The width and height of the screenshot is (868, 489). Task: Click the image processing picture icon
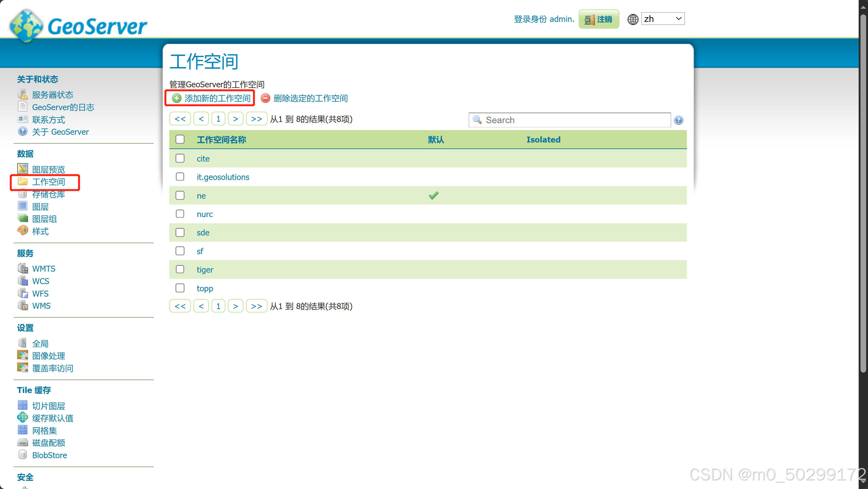pyautogui.click(x=22, y=355)
